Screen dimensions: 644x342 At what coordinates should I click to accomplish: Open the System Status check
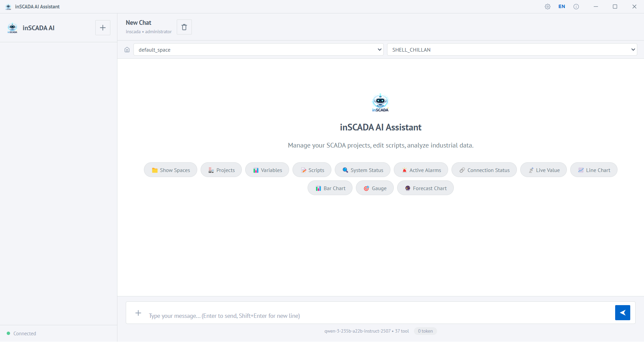click(363, 170)
